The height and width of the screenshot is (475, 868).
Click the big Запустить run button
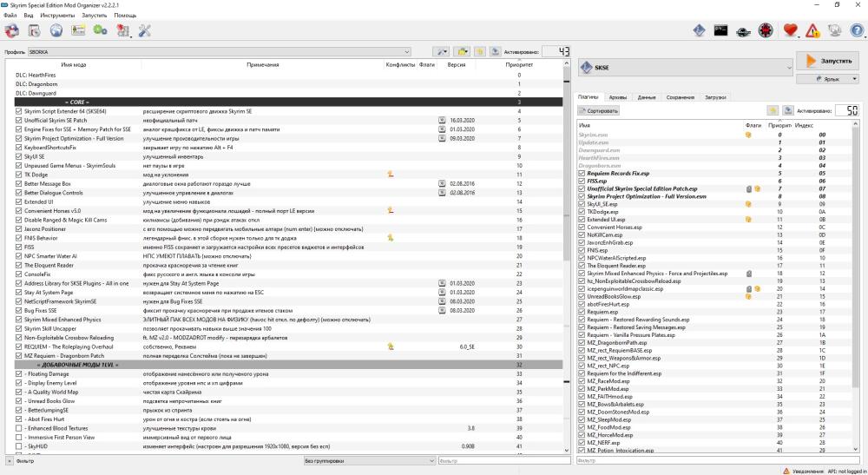coord(827,61)
